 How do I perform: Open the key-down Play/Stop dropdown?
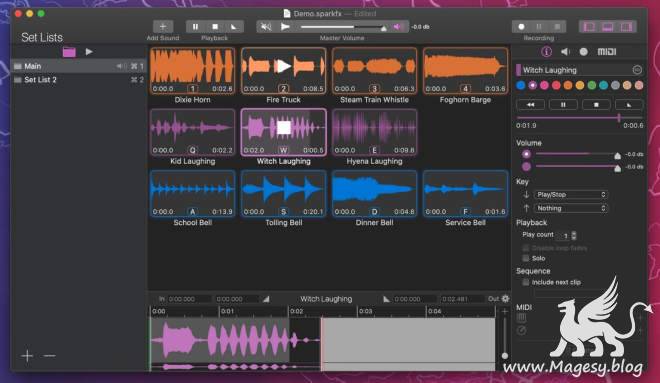[x=571, y=194]
